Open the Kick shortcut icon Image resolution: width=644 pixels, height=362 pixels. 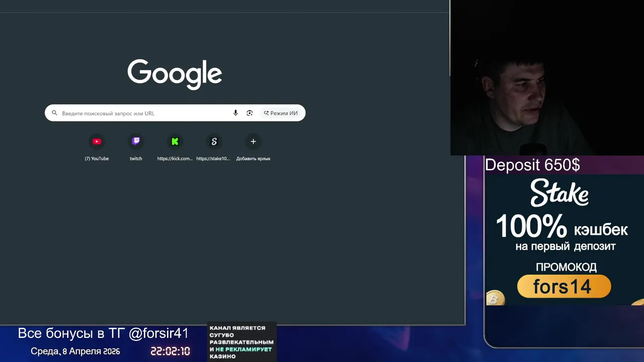click(x=175, y=142)
